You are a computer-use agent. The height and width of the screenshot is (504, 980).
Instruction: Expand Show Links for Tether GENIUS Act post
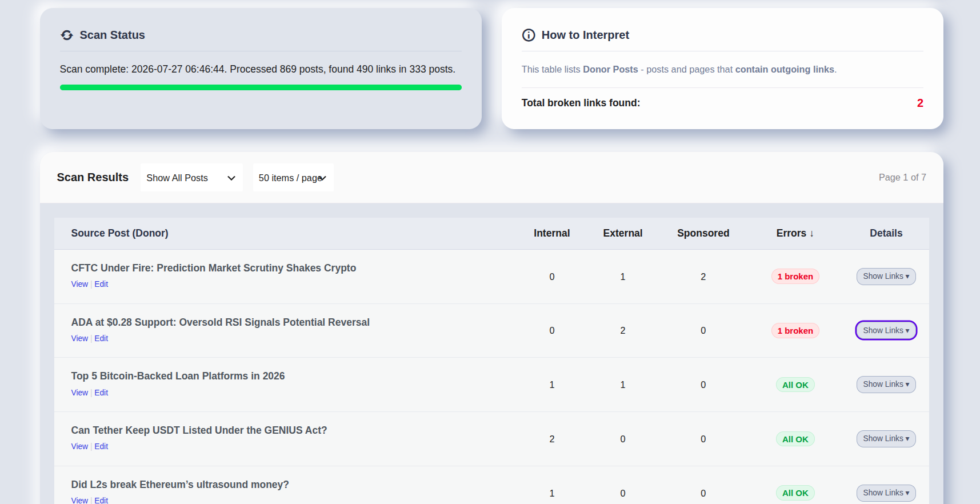pyautogui.click(x=886, y=439)
